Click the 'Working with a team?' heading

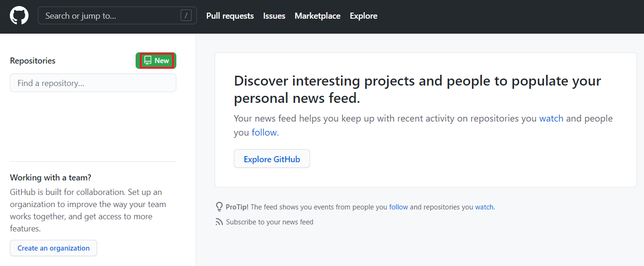51,178
